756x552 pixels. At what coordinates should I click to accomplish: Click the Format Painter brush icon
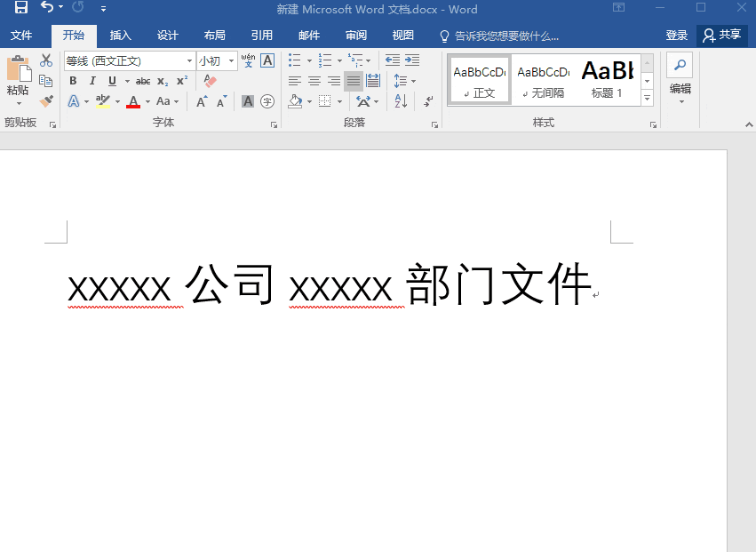coord(46,101)
